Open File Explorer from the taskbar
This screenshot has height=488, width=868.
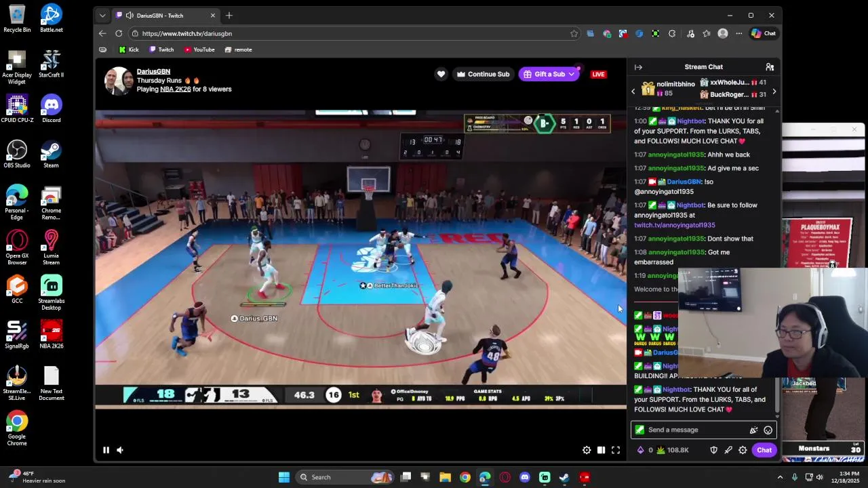(x=445, y=477)
